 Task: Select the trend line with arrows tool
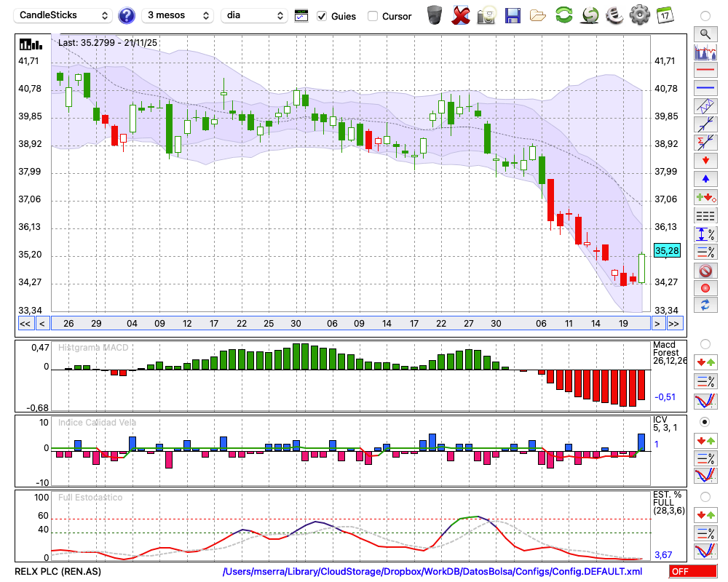pos(705,124)
